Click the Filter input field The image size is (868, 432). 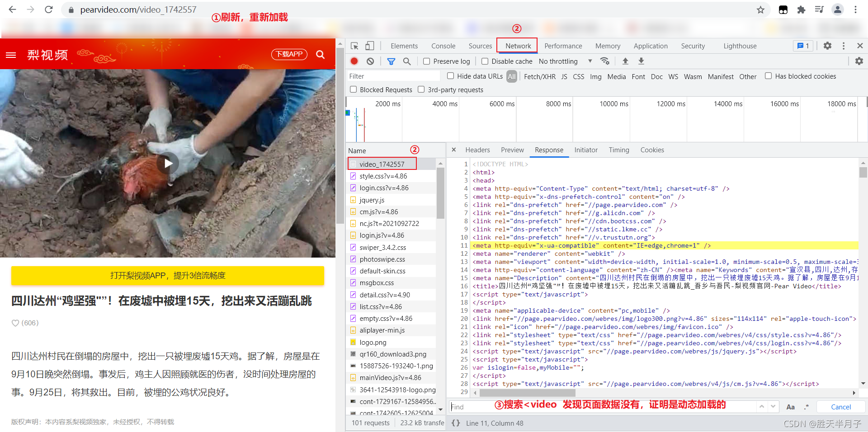coord(393,76)
